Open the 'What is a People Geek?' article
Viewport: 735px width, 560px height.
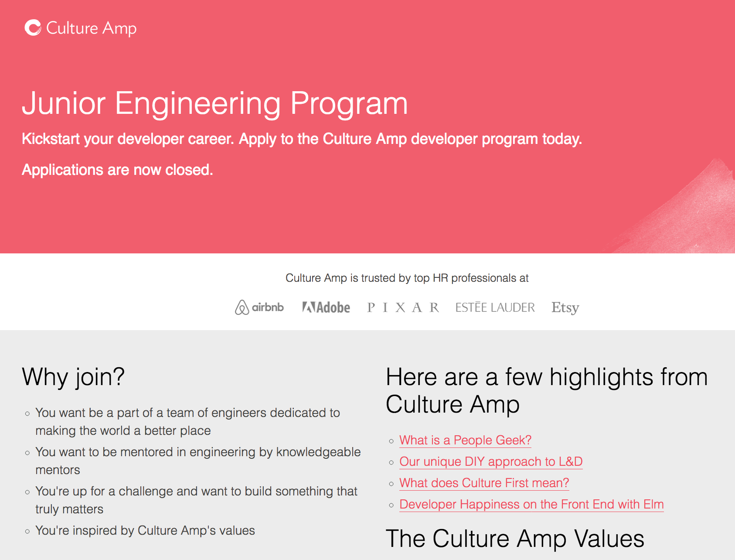pos(465,440)
